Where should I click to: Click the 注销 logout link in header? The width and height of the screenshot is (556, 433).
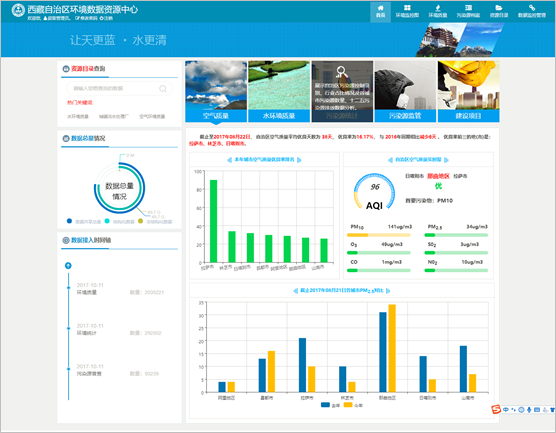106,18
